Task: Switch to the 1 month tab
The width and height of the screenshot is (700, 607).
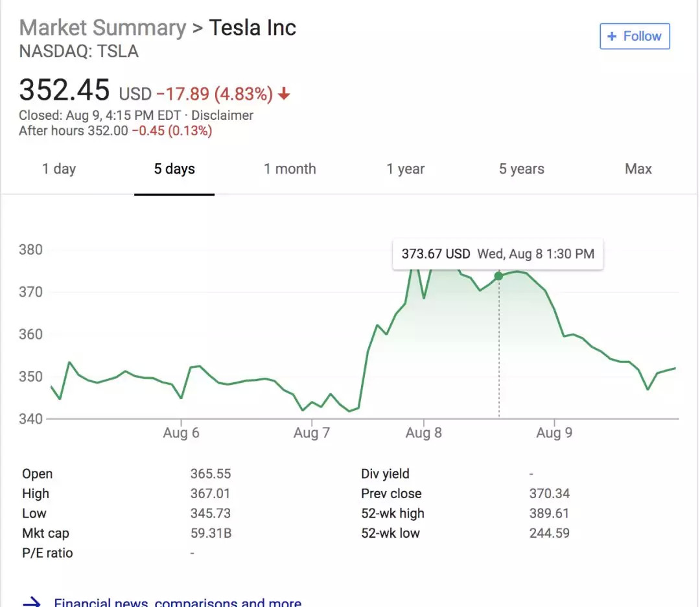Action: point(290,169)
